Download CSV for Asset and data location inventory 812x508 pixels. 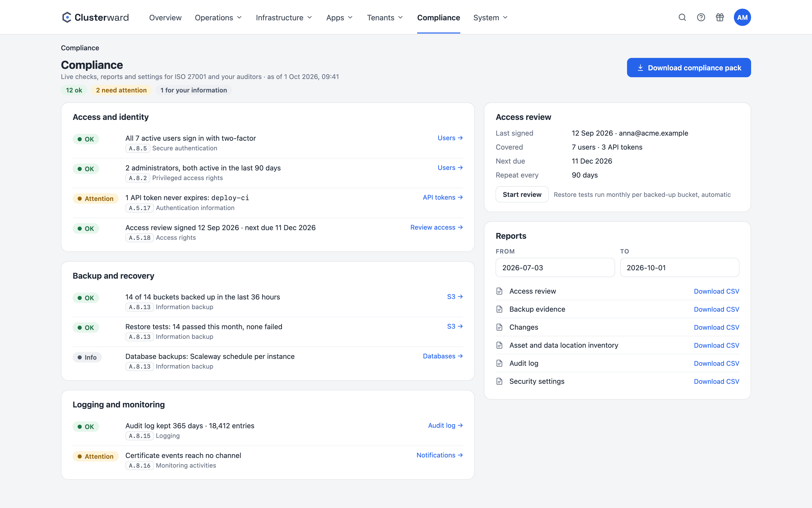pyautogui.click(x=716, y=345)
